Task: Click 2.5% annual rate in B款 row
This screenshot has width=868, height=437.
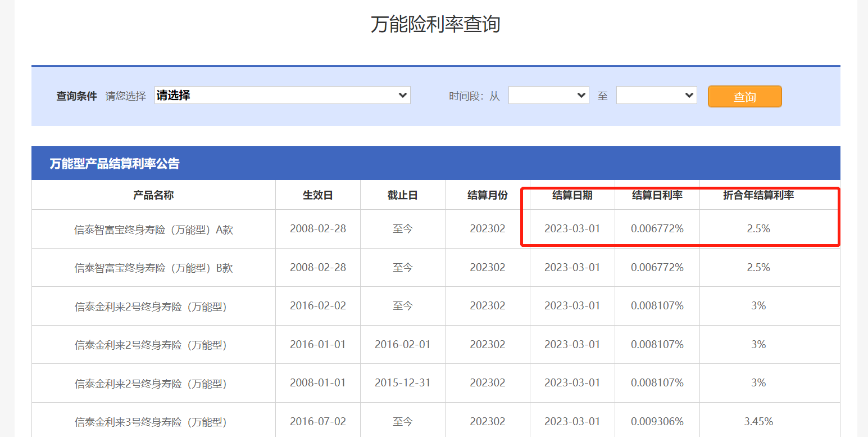Action: [758, 267]
